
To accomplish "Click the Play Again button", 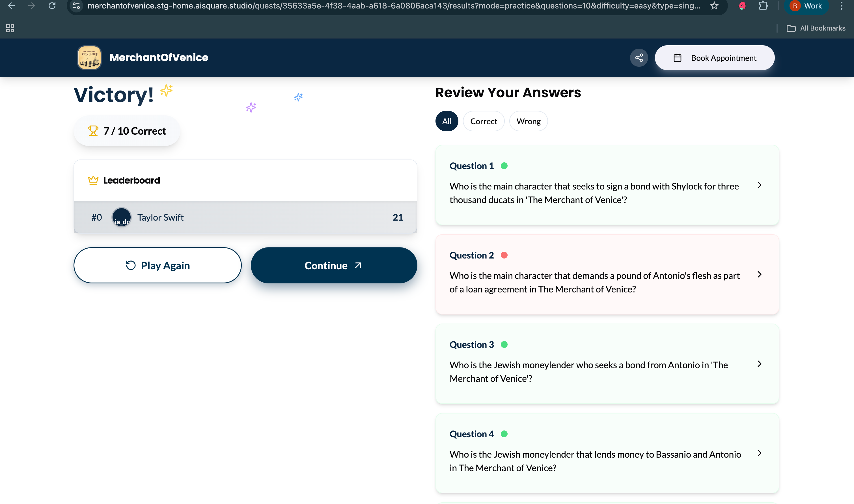I will coord(158,265).
